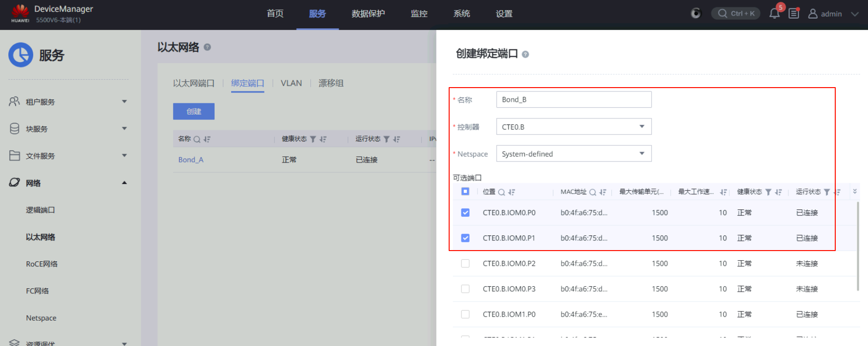Filter ports by 健康状态 funnel icon

point(768,192)
